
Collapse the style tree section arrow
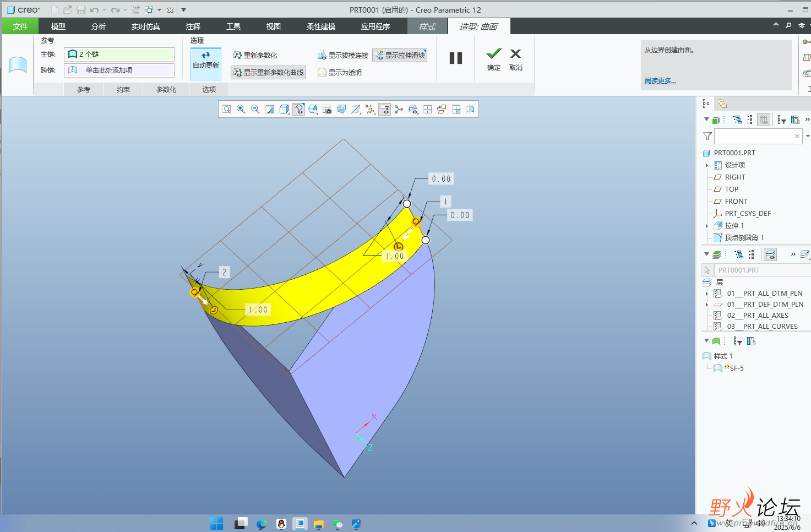point(706,341)
